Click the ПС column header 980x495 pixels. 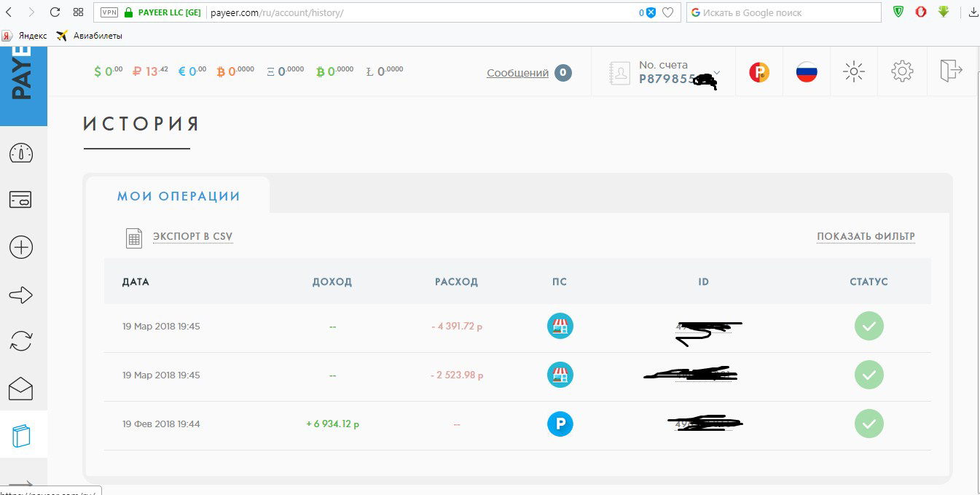coord(560,281)
